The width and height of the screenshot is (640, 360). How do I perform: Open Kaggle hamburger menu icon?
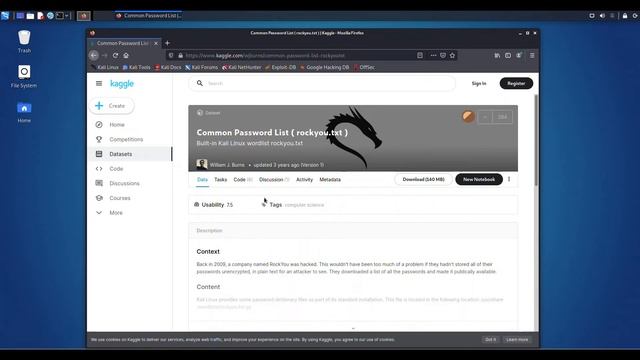point(99,84)
